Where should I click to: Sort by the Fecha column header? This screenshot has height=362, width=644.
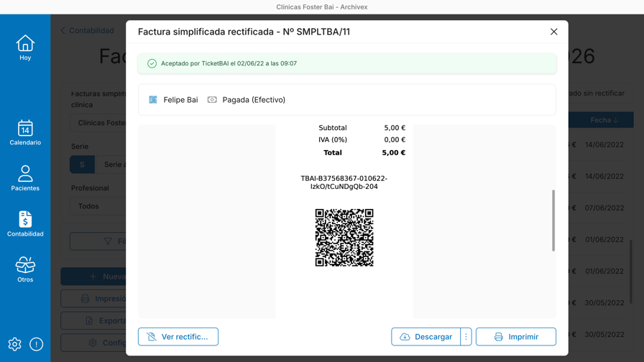pos(604,120)
